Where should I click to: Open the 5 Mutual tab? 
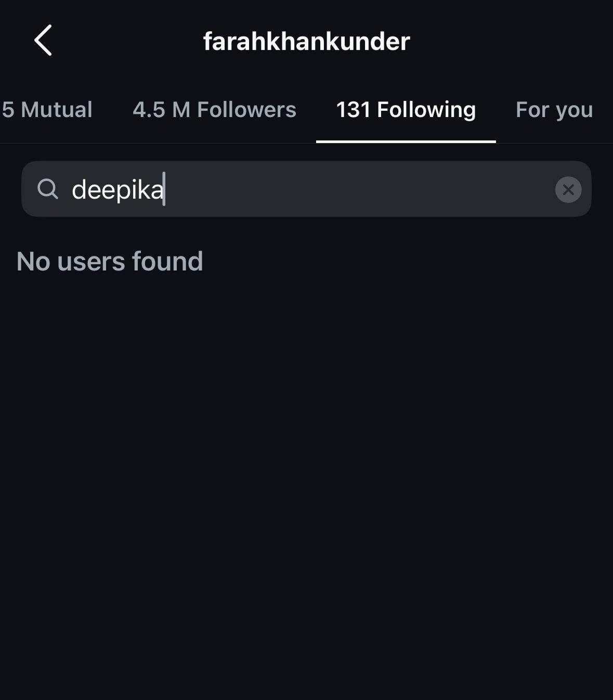click(x=47, y=110)
